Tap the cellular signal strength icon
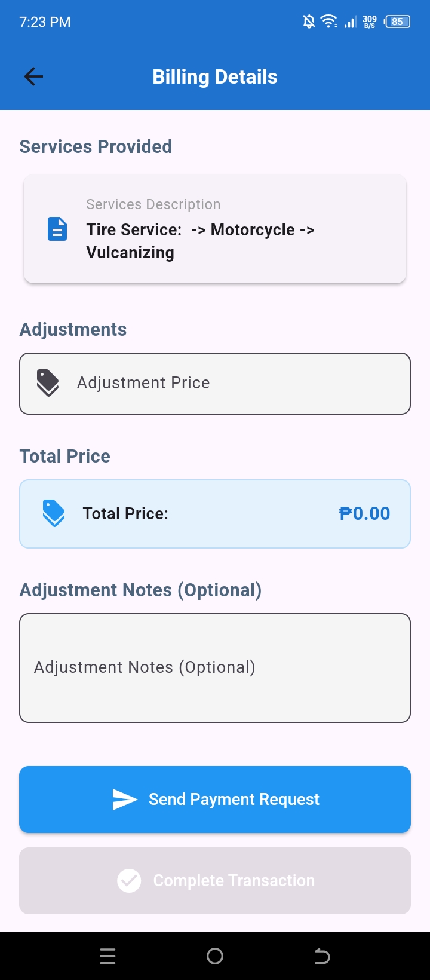Image resolution: width=430 pixels, height=980 pixels. click(x=351, y=22)
